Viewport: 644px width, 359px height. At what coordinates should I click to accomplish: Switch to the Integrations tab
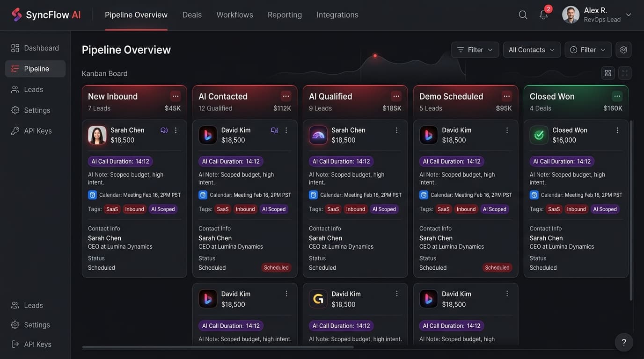coord(337,15)
